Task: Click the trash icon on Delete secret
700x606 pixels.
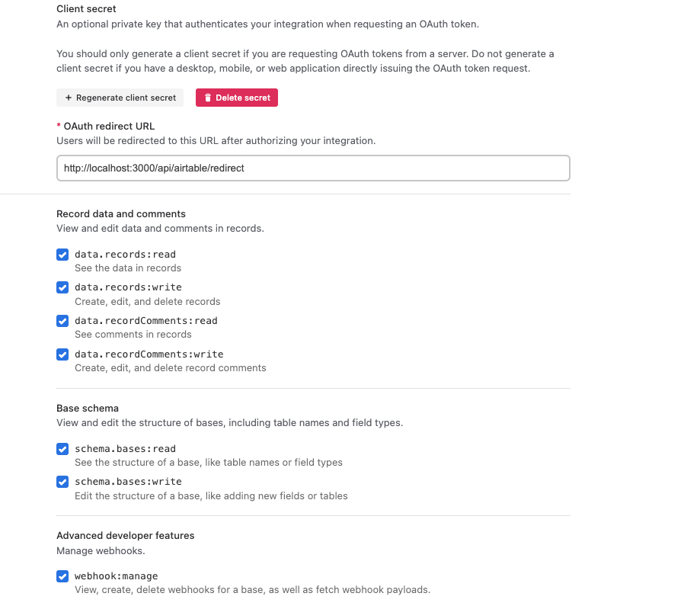Action: (x=208, y=98)
